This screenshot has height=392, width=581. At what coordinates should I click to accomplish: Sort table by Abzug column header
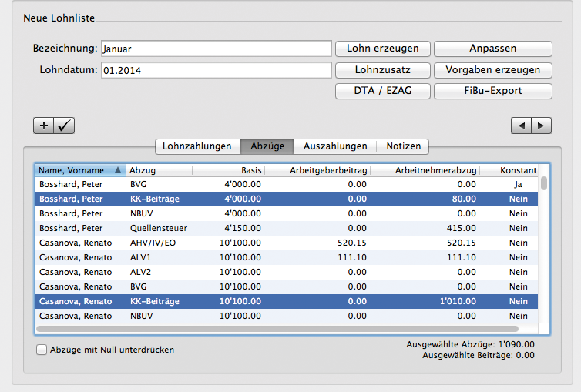tap(159, 170)
